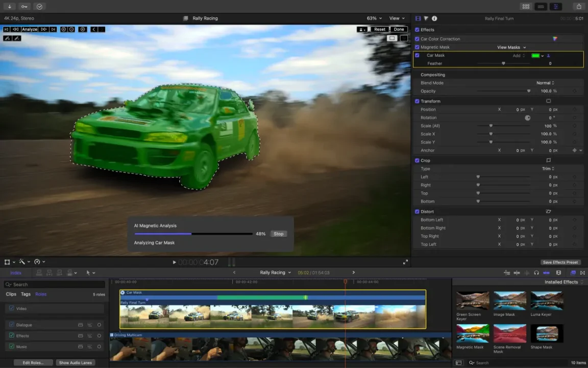Open the color inspector triangle icon
Screen dimensions: 588x368
point(426,18)
